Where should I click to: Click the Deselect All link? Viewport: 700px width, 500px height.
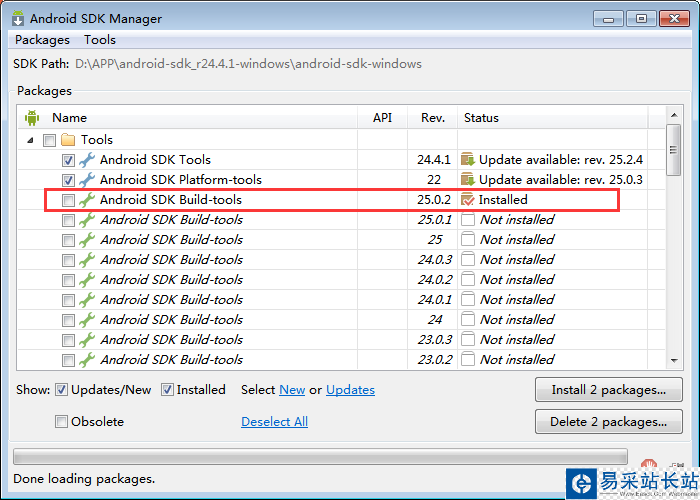coord(275,421)
